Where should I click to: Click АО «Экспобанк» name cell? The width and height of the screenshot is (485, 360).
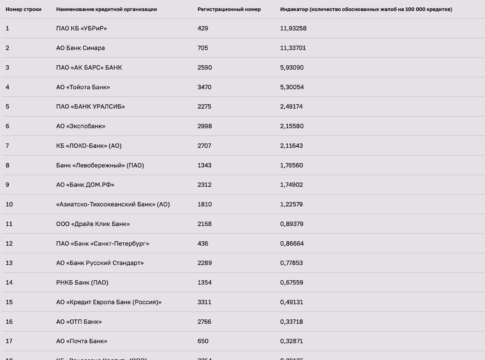pos(81,126)
